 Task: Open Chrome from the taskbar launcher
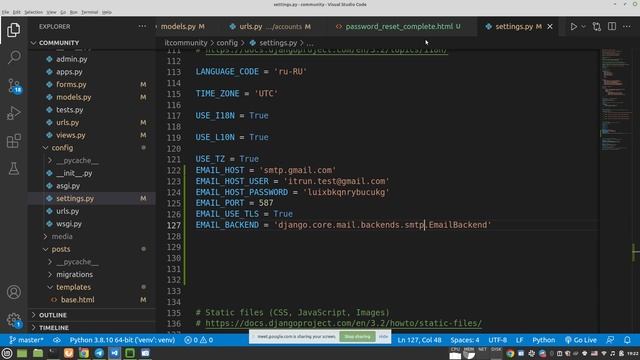pos(84,353)
